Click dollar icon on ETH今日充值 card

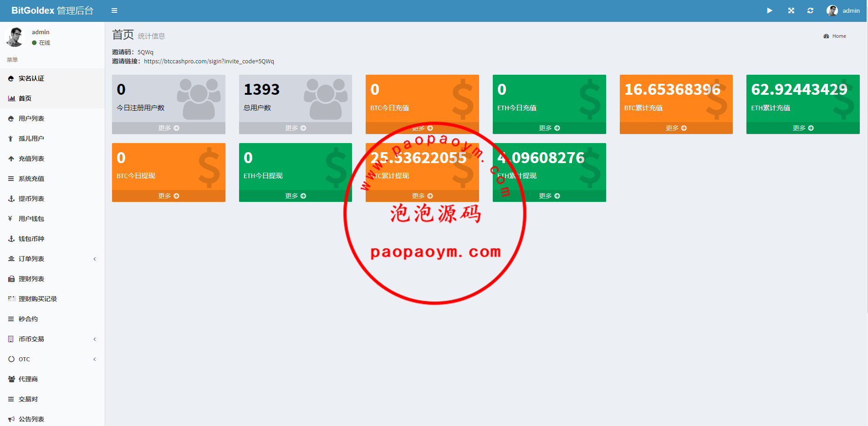(589, 99)
